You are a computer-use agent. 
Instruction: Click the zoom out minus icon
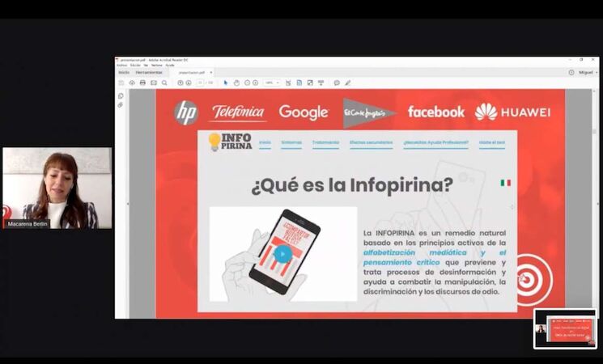click(246, 83)
